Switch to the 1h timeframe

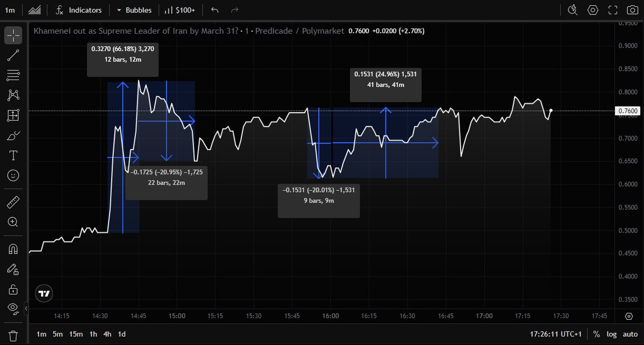click(93, 334)
